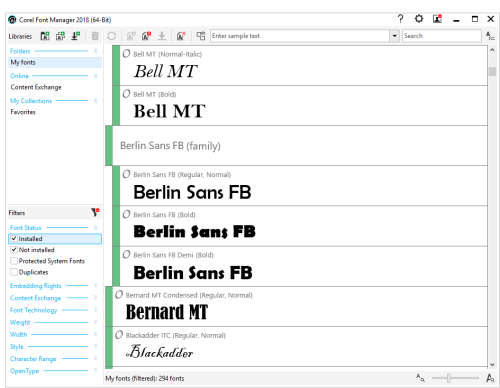The image size is (500, 388).
Task: Open the sample text dropdown arrow
Action: [x=395, y=36]
